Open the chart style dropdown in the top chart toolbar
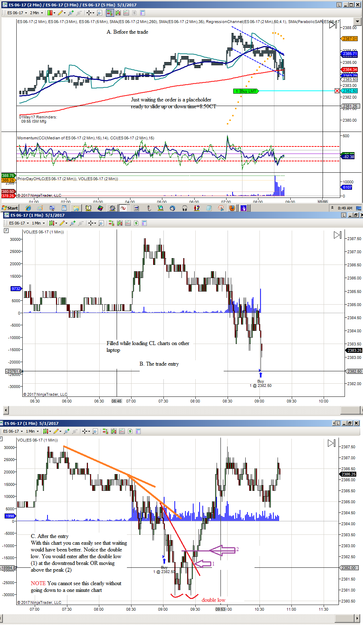 click(51, 13)
